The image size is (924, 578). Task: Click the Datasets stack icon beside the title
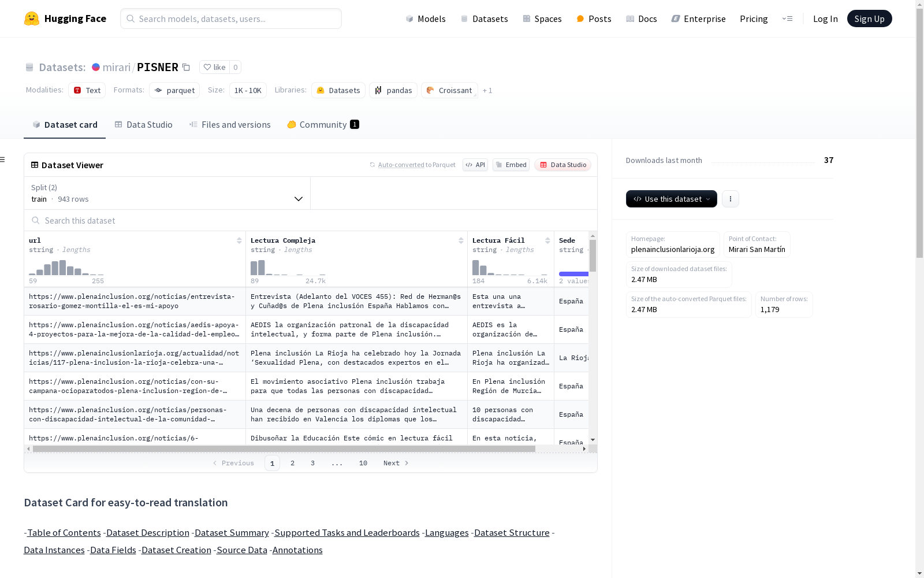(29, 67)
